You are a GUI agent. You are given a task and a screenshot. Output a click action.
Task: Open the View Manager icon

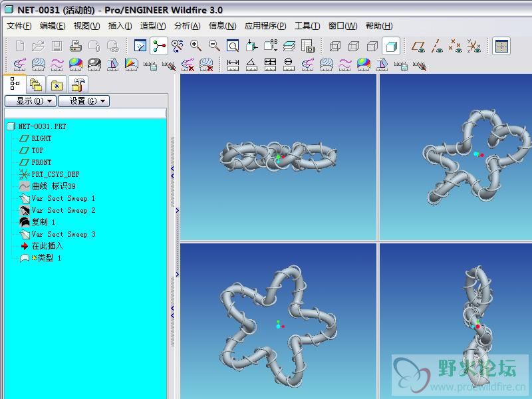tap(307, 45)
